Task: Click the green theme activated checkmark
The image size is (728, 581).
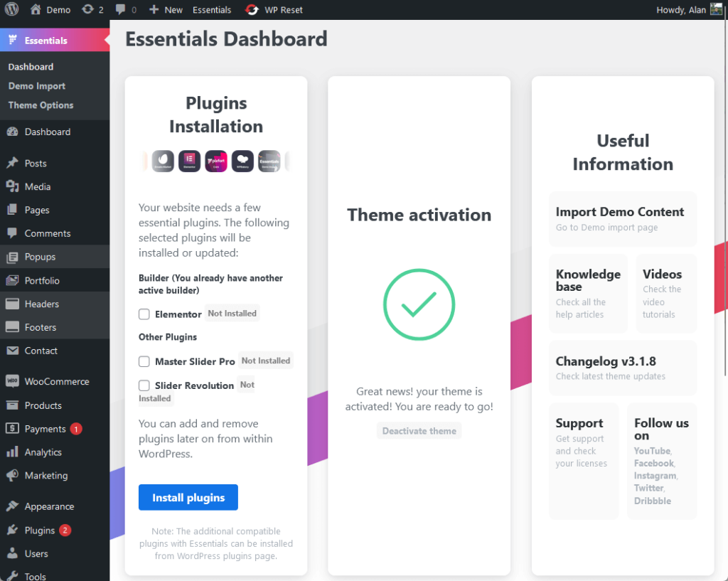Action: (419, 304)
